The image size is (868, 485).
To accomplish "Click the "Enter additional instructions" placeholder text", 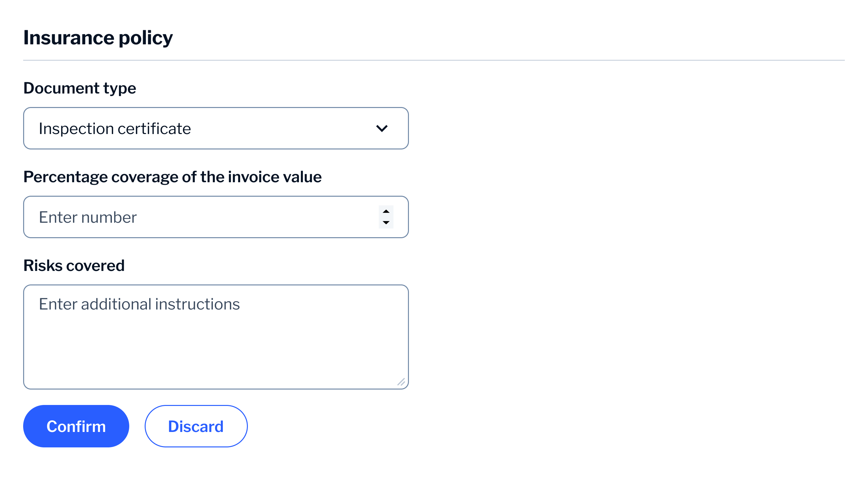I will pyautogui.click(x=139, y=304).
